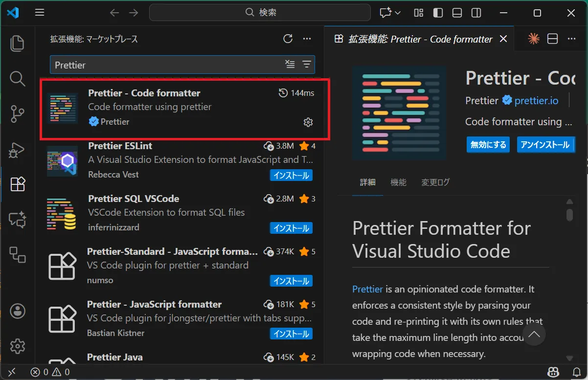Open the Manage gear at sidebar bottom

18,346
